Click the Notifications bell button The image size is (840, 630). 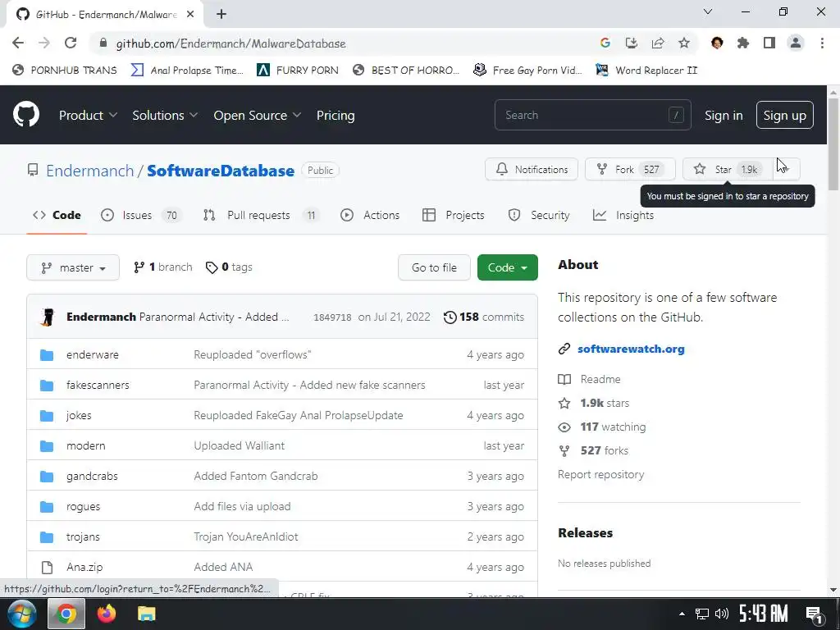point(532,169)
